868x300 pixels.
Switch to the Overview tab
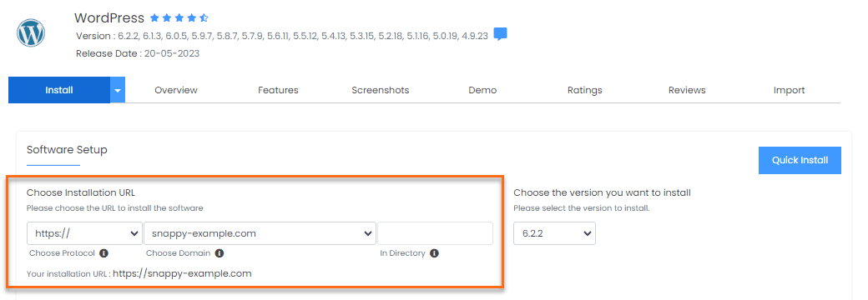point(176,90)
